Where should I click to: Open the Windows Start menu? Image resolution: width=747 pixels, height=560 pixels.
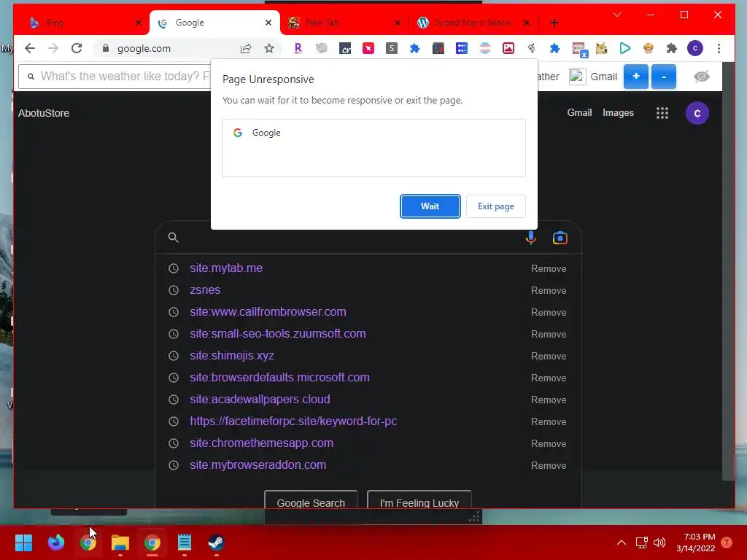23,542
